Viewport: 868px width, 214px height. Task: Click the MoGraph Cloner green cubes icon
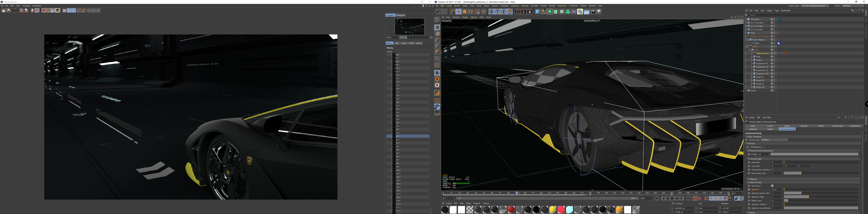[x=568, y=12]
